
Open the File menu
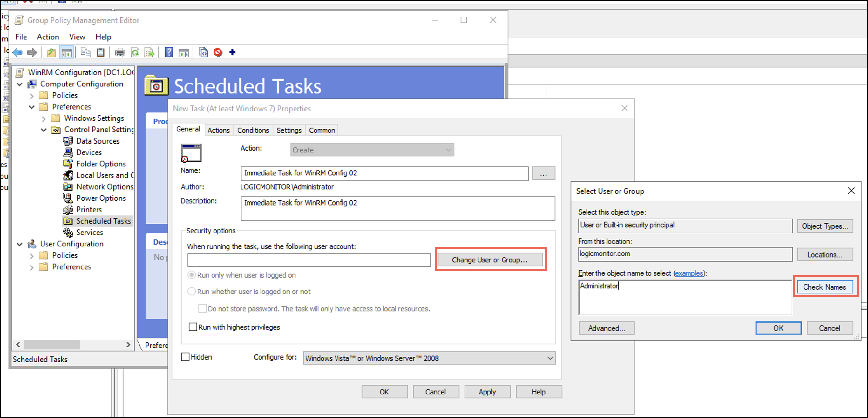[x=21, y=37]
